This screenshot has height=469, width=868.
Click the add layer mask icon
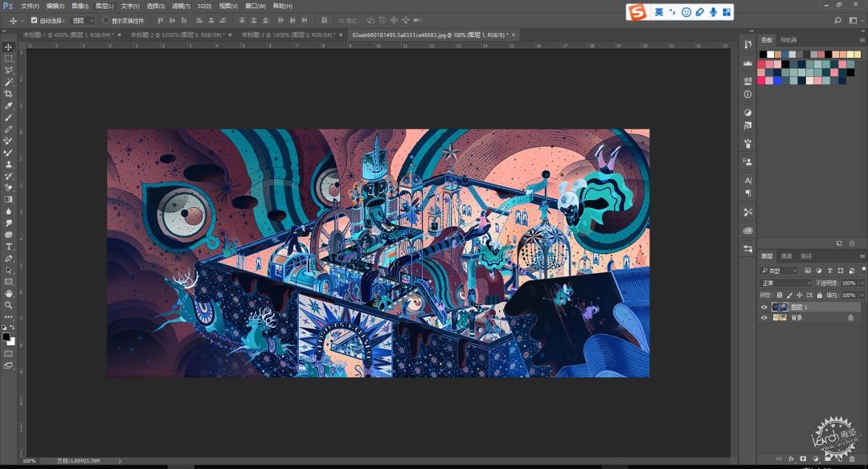click(803, 459)
